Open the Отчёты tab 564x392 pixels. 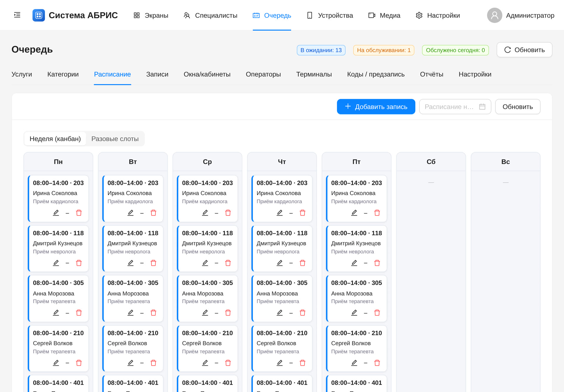pyautogui.click(x=432, y=74)
